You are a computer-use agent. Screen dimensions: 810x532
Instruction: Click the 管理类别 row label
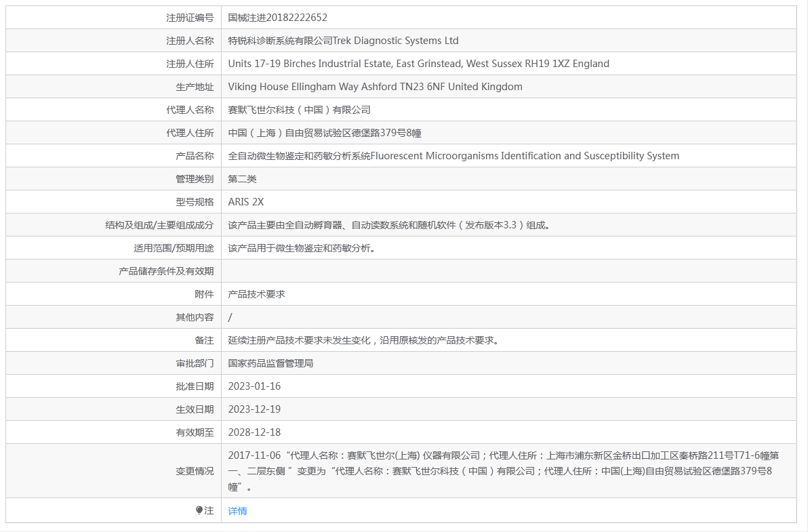[195, 179]
